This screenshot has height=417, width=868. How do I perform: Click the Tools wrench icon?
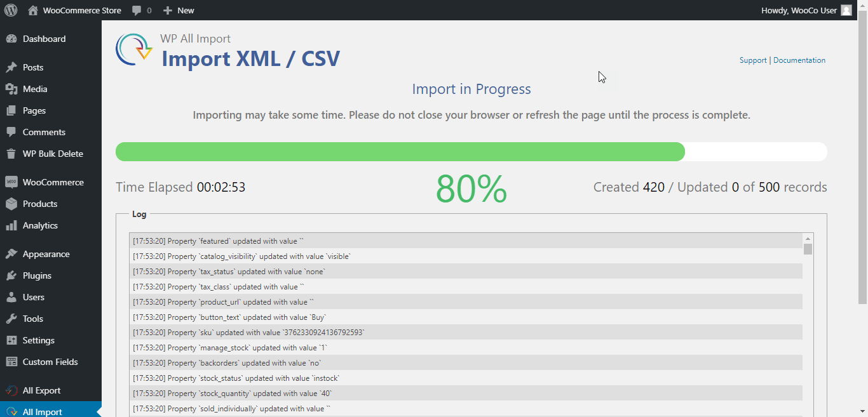(11, 319)
